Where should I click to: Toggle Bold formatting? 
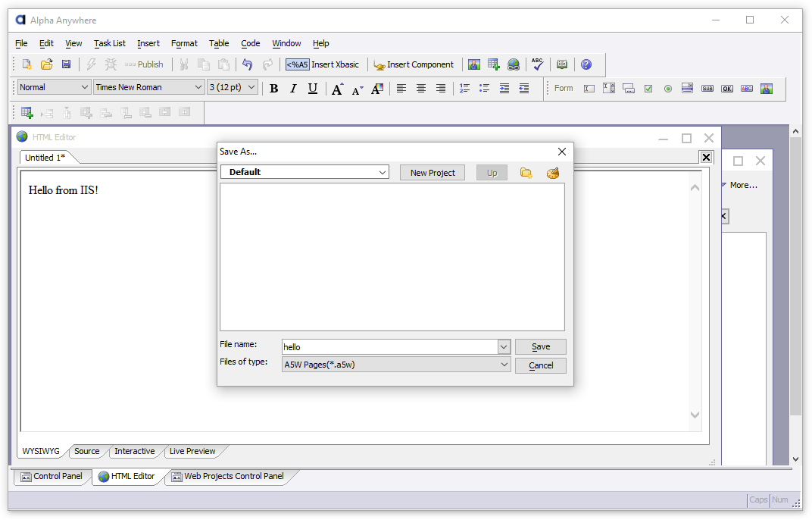(274, 89)
